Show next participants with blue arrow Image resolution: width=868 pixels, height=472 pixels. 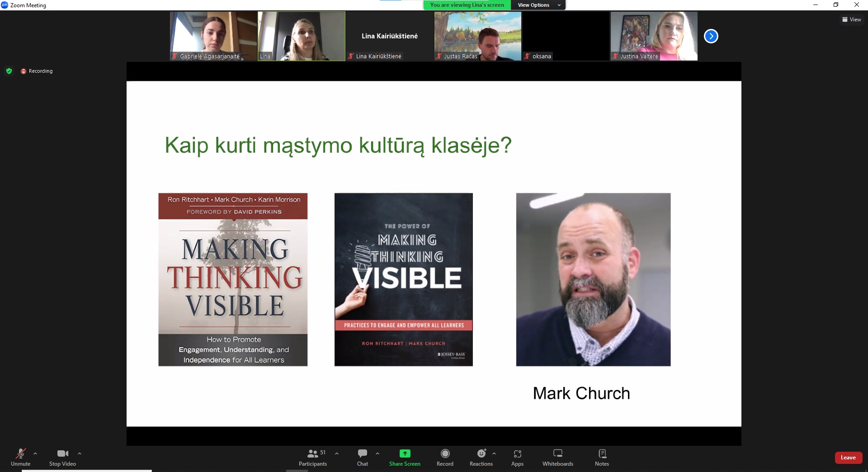(x=711, y=36)
